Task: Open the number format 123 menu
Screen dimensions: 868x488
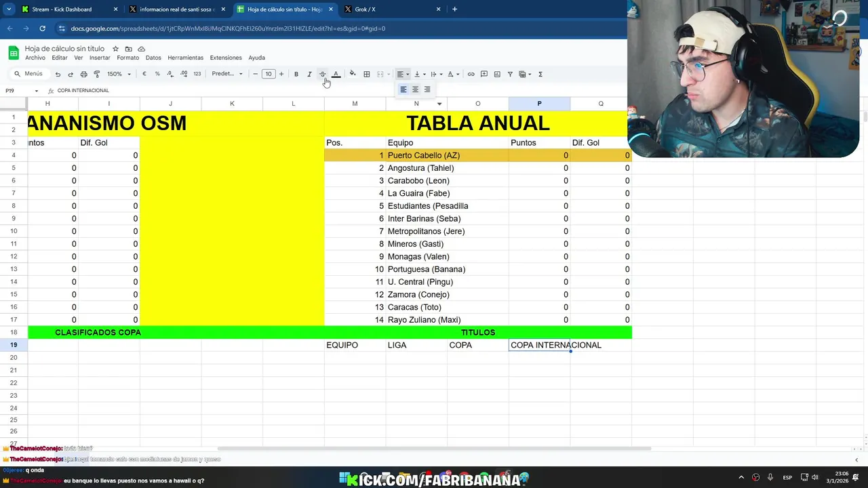Action: 197,74
